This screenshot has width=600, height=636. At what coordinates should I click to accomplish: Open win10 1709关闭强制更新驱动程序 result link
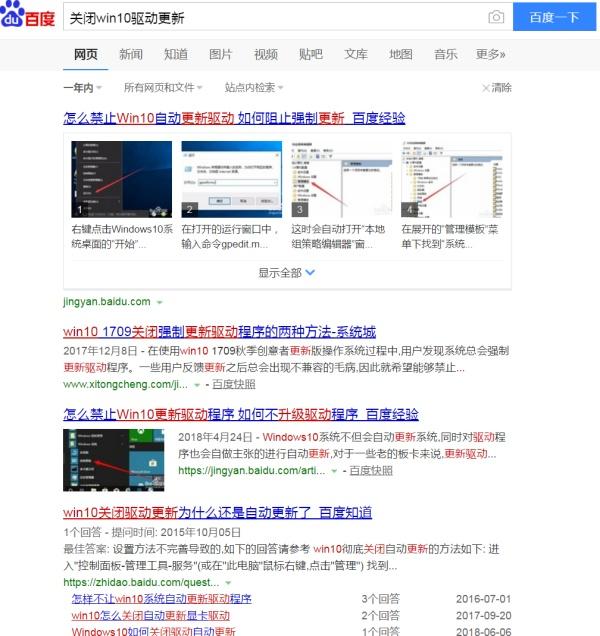coord(219,332)
